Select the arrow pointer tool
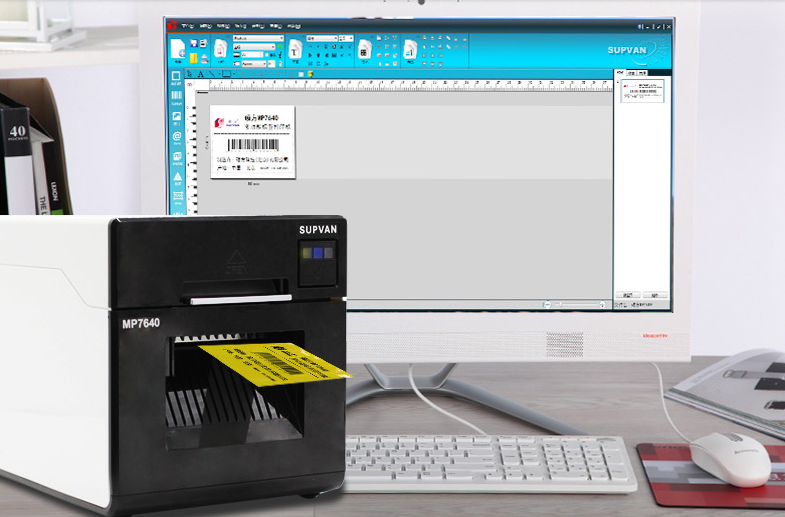 (x=189, y=74)
